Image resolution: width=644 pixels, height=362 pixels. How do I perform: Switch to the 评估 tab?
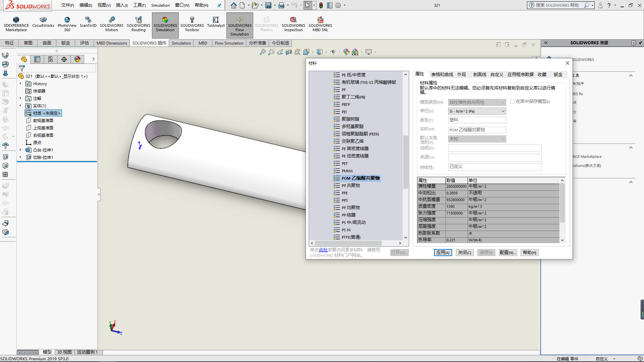[85, 43]
